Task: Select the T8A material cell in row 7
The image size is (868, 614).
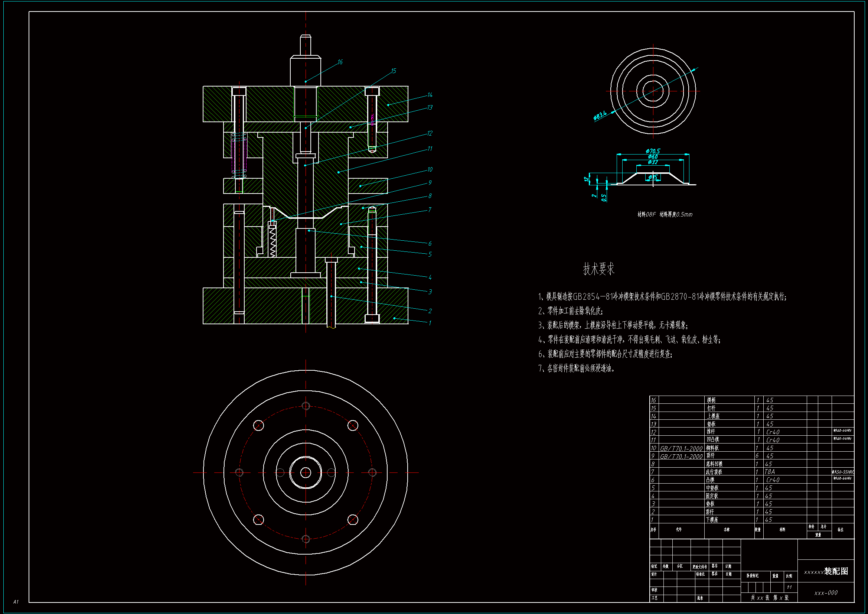Action: [x=769, y=472]
